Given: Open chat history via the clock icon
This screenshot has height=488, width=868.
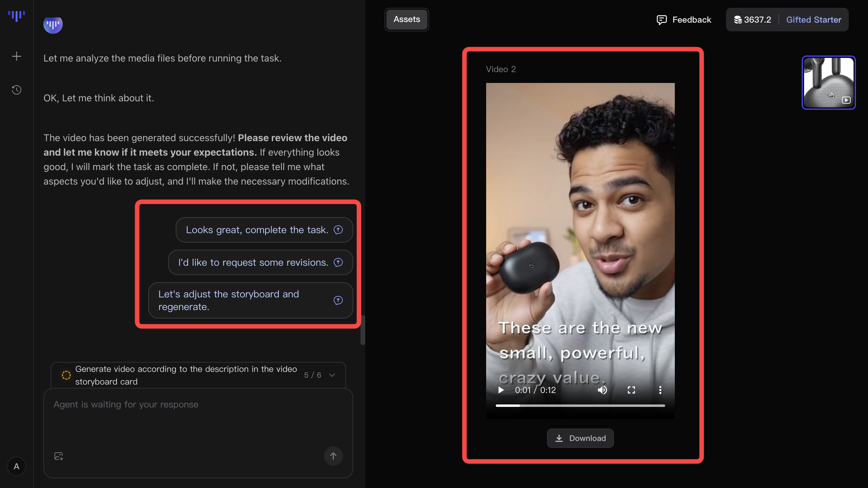Looking at the screenshot, I should pyautogui.click(x=16, y=90).
